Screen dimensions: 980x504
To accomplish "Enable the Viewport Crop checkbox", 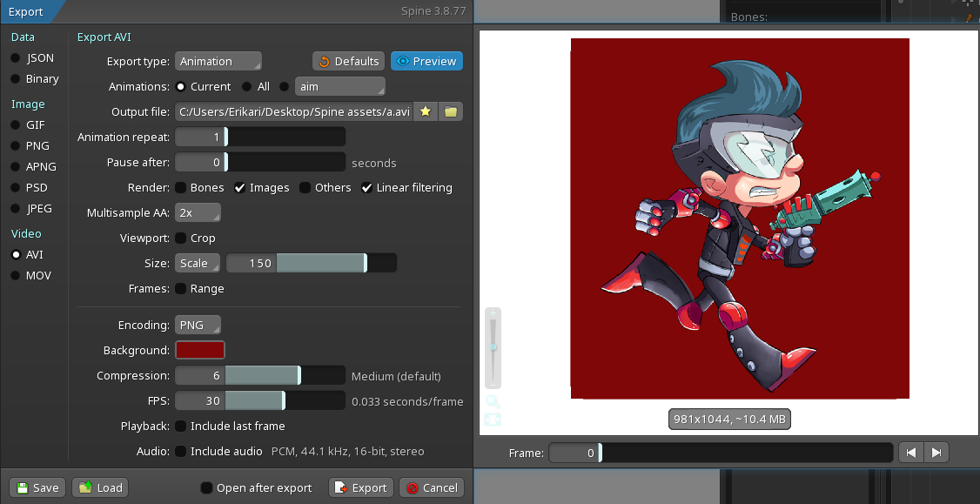I will pos(181,239).
